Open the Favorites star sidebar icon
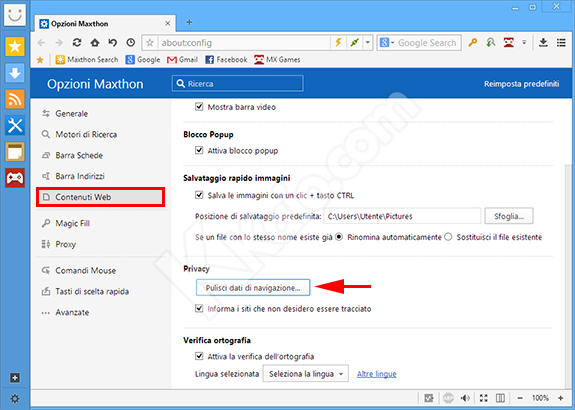This screenshot has height=410, width=575. 15,47
